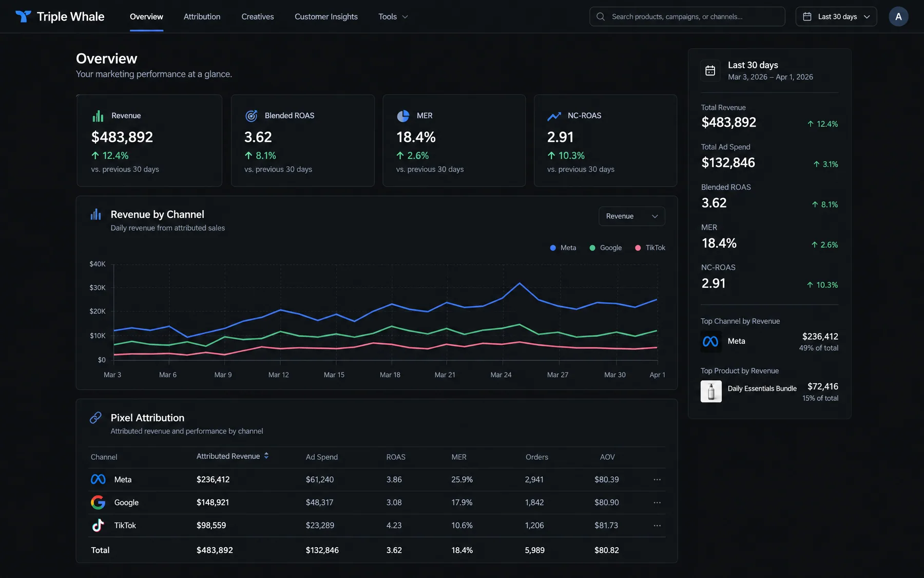This screenshot has width=924, height=578.
Task: Click the TikTok logo in attribution table
Action: tap(98, 525)
